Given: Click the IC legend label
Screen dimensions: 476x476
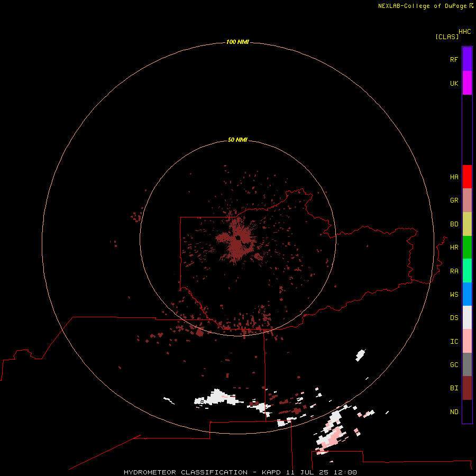Looking at the screenshot, I should 454,341.
